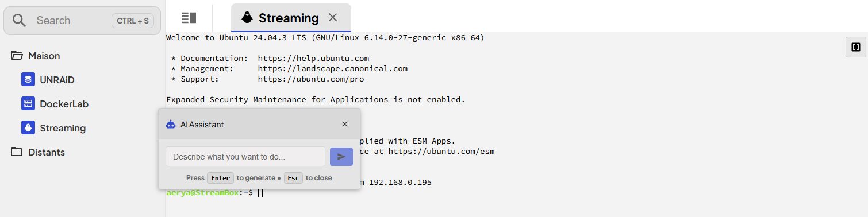Click the DockerLab server icon
The image size is (868, 217).
point(28,104)
